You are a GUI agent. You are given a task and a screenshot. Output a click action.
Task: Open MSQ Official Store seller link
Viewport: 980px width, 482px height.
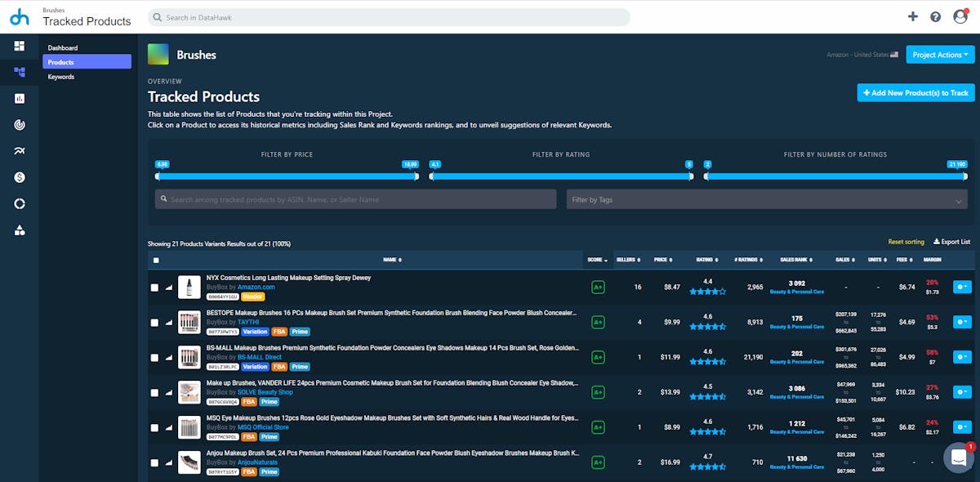263,427
